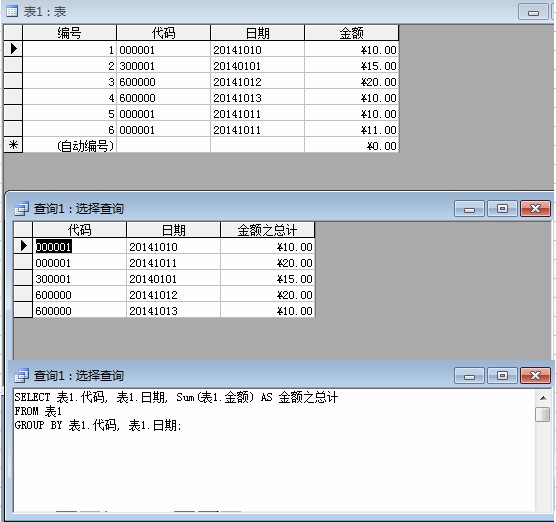Select the query row with 300001 via row selector

point(23,278)
